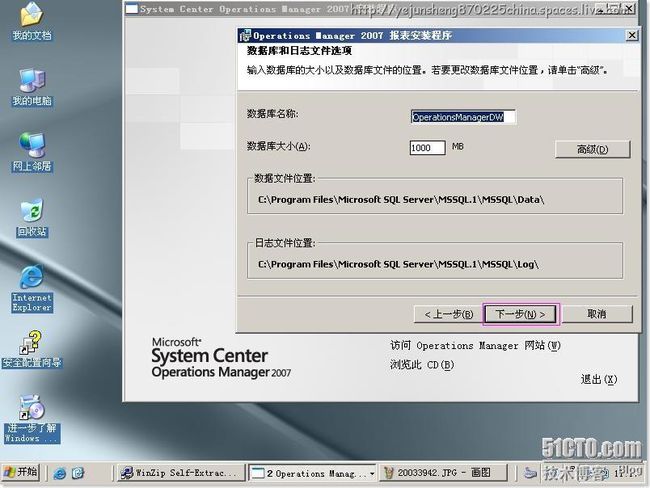
Task: Switch to WinZip Self-Extractor taskbar button
Action: point(180,473)
